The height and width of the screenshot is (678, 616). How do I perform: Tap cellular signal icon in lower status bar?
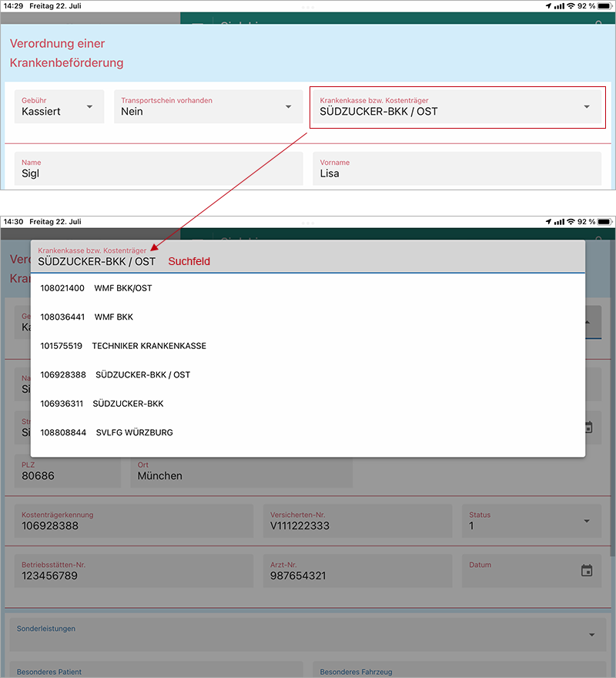tap(559, 222)
